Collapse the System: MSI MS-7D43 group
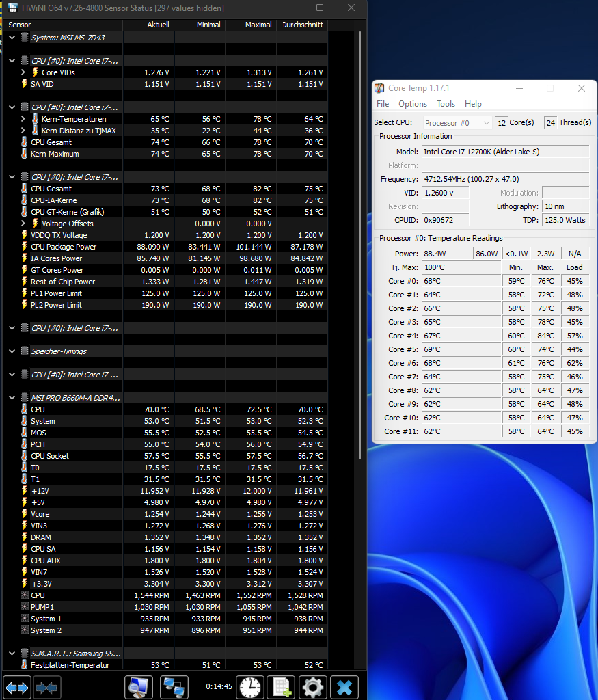Viewport: 598px width, 700px height. (x=12, y=38)
